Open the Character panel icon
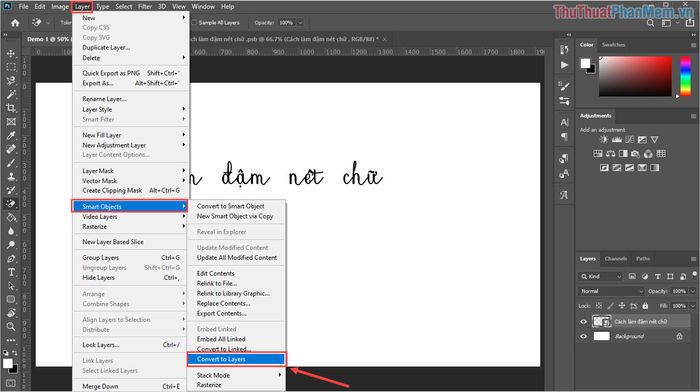The width and height of the screenshot is (700, 392). [564, 122]
